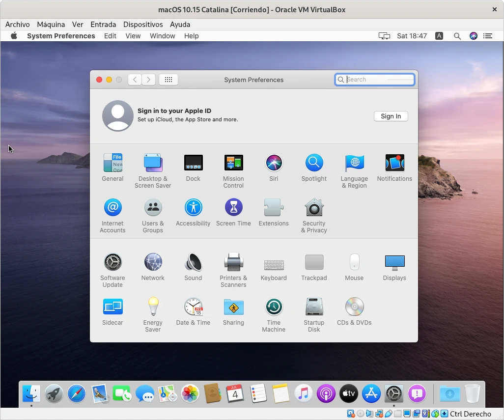Open the Displays preference pane
The height and width of the screenshot is (420, 504).
[x=394, y=263]
